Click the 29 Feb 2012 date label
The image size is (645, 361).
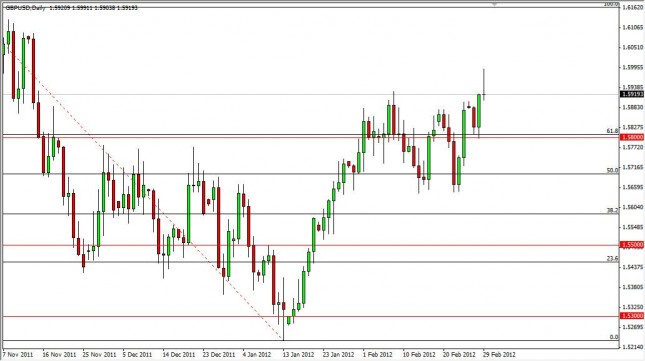pyautogui.click(x=499, y=354)
